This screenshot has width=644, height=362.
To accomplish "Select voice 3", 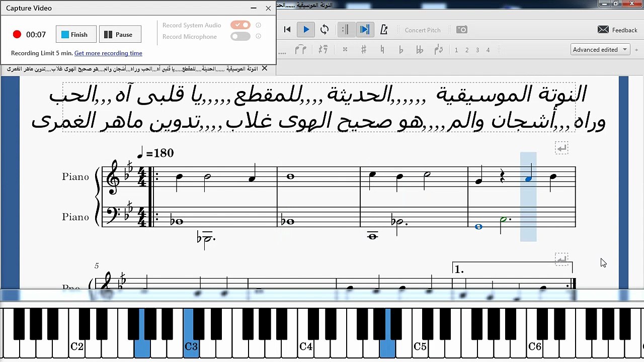I will [x=477, y=50].
